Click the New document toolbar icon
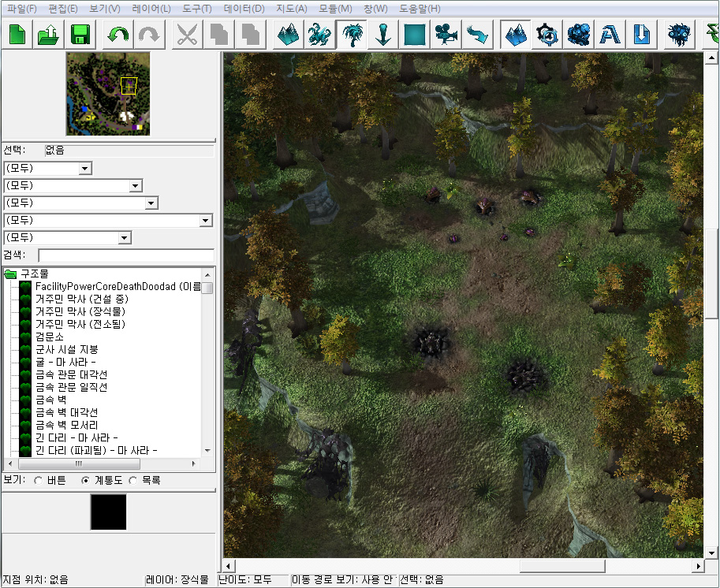The width and height of the screenshot is (720, 588). tap(17, 35)
